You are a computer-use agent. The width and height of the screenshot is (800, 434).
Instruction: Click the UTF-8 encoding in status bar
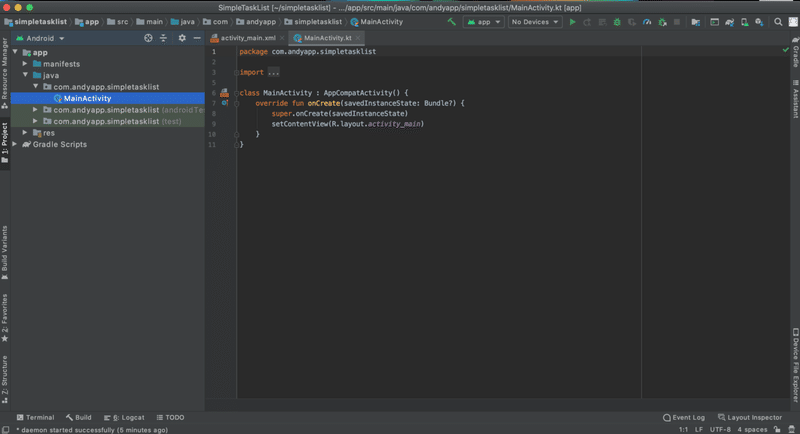click(x=720, y=429)
